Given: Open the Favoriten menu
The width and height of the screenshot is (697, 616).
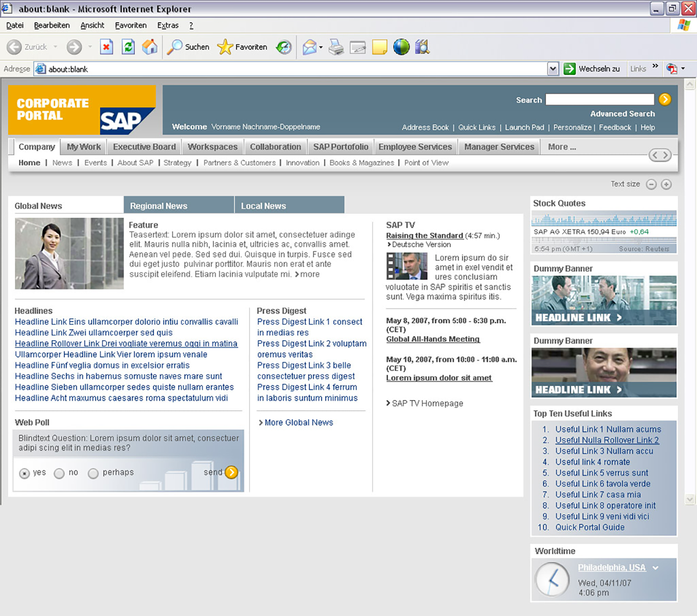Looking at the screenshot, I should [131, 26].
